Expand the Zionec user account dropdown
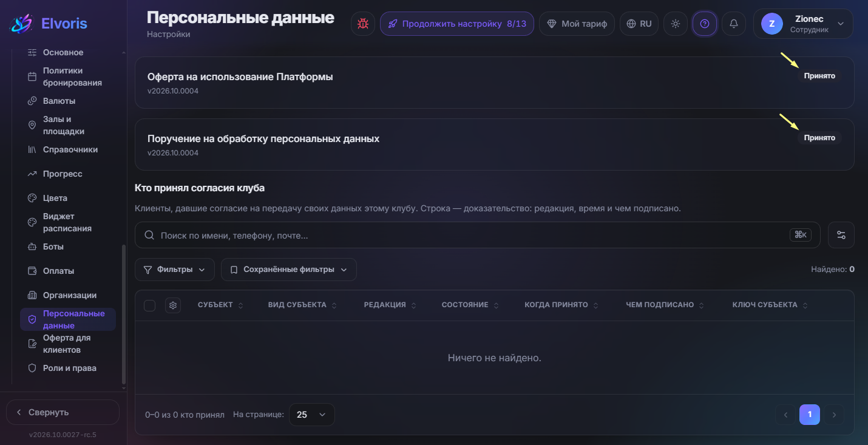 803,24
